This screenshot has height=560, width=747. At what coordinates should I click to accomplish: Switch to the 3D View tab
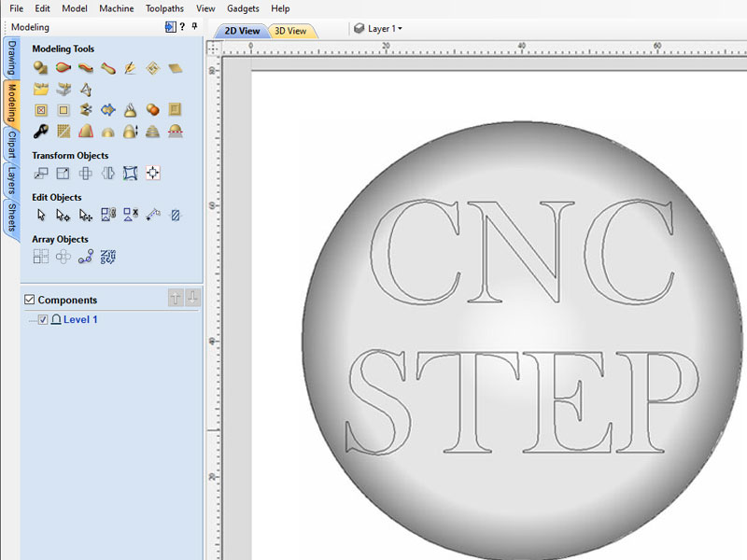290,31
